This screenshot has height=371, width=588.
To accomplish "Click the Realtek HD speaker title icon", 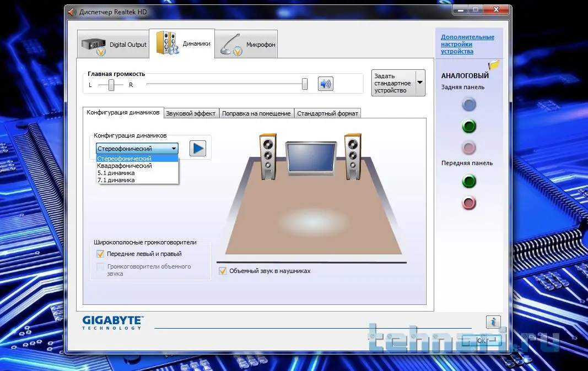I will click(72, 12).
